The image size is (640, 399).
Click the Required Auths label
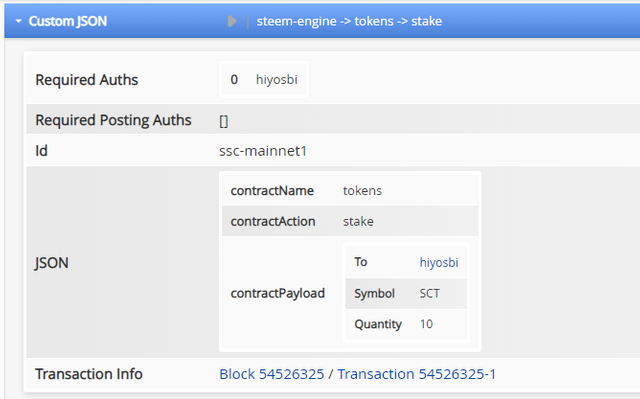pos(87,80)
